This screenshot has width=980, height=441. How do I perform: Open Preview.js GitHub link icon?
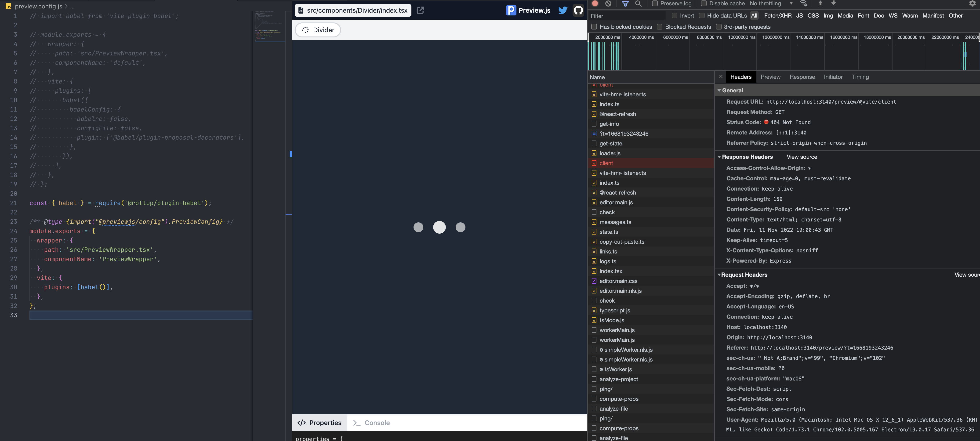578,10
